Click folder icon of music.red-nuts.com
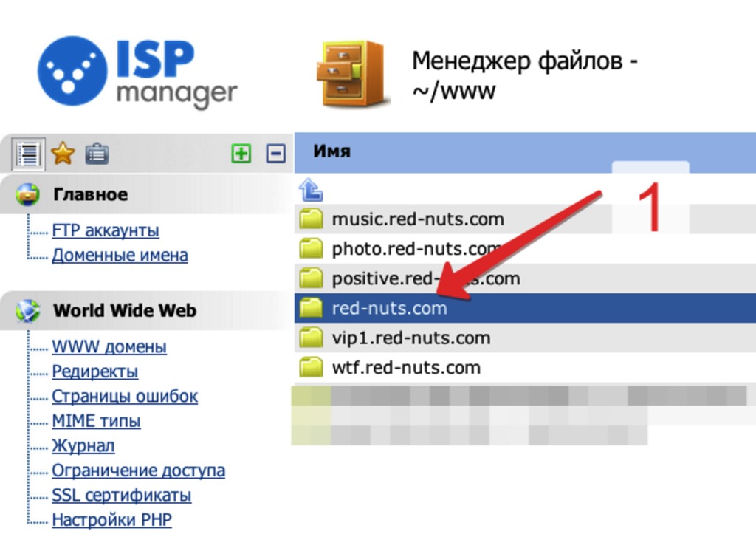 tap(311, 219)
